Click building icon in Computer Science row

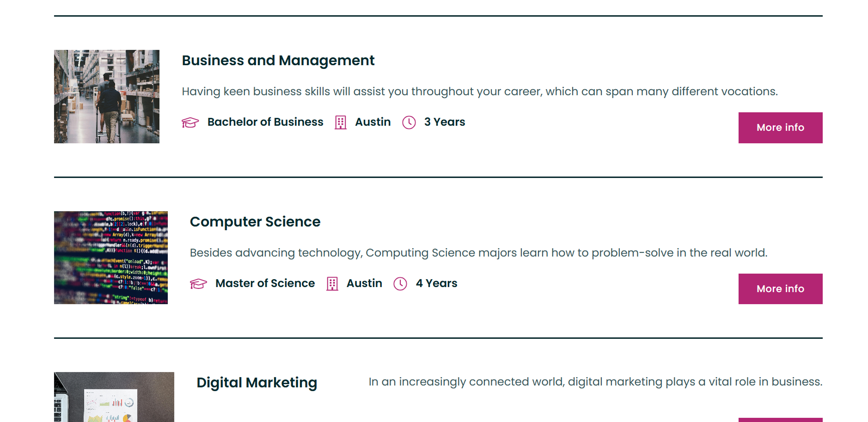click(x=332, y=284)
